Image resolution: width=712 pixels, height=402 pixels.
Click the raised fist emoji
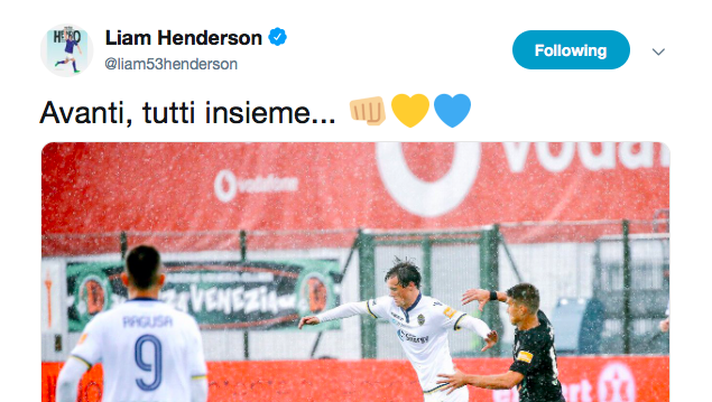367,111
